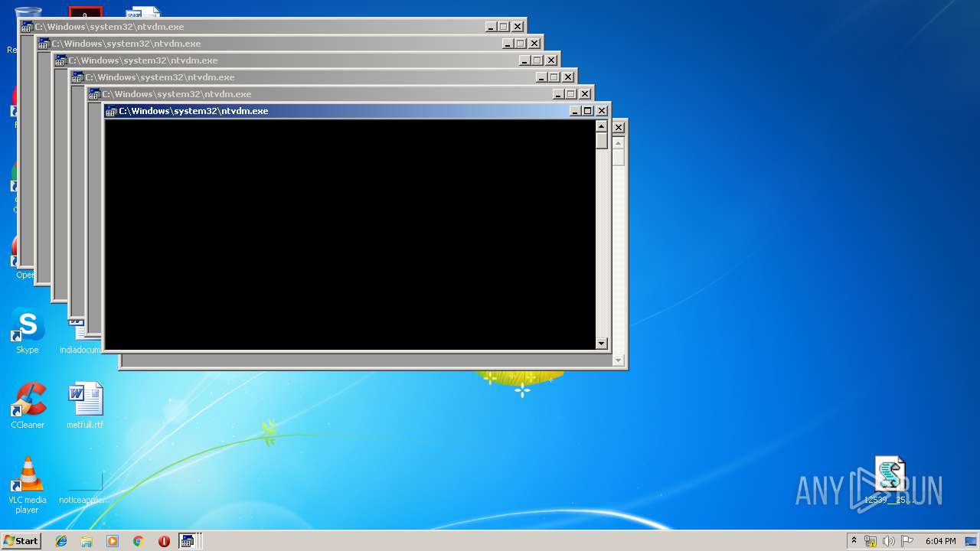Open the Action Center flag icon

click(x=907, y=541)
